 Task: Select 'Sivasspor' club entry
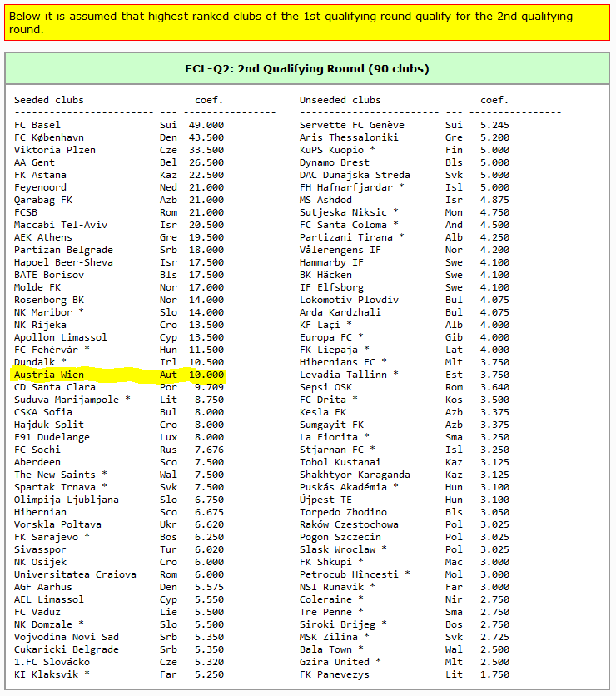[40, 549]
